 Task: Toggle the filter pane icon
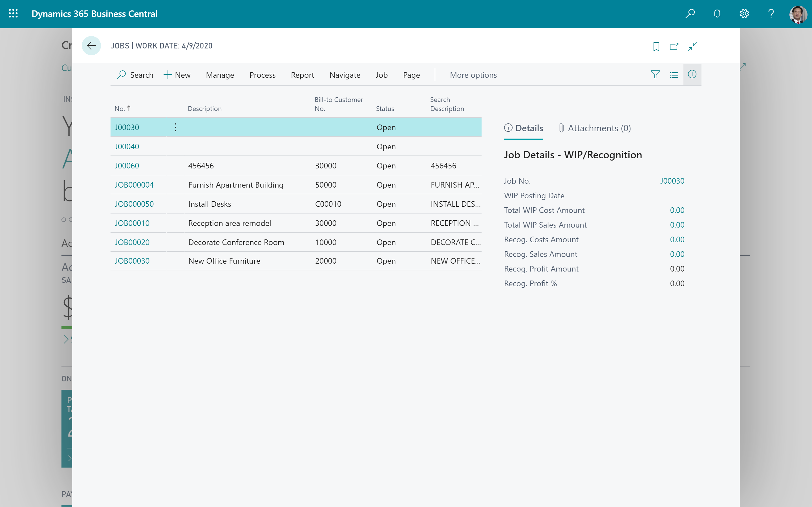click(x=655, y=74)
